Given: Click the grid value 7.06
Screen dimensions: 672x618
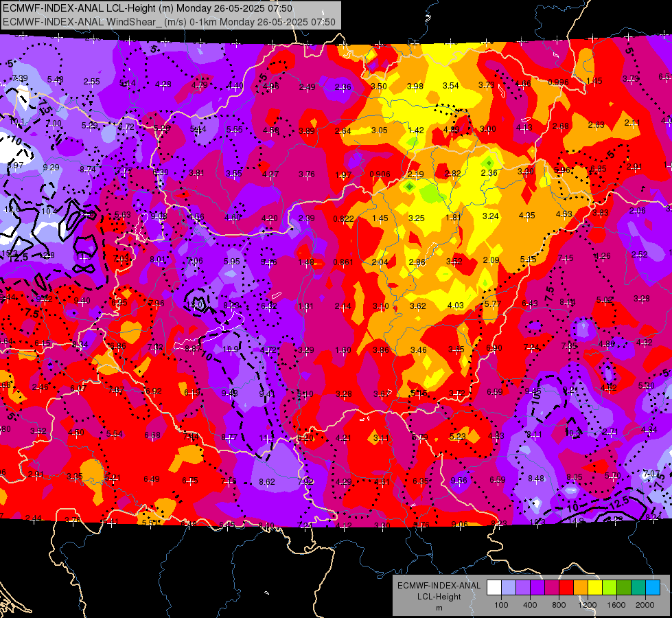Looking at the screenshot, I should tap(195, 261).
